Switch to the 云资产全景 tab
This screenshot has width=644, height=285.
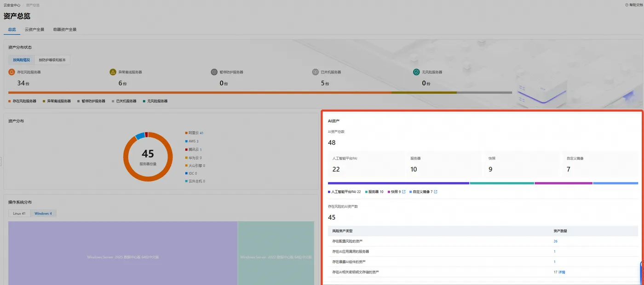point(34,29)
